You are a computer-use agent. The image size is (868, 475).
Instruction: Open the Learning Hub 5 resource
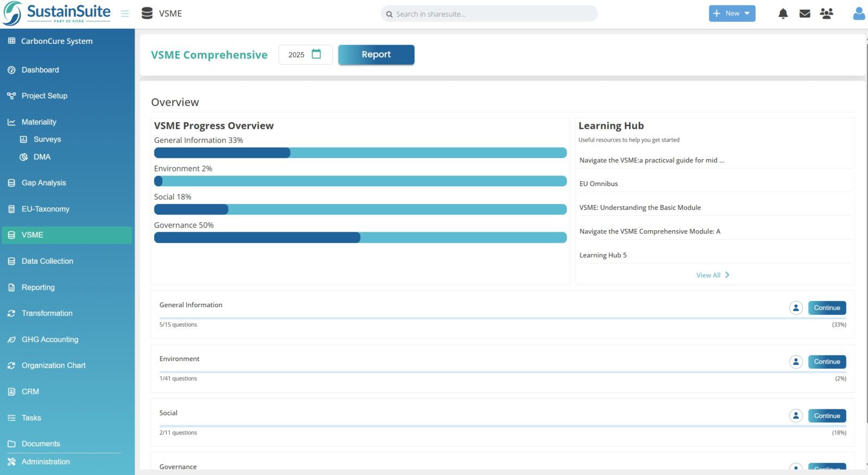(x=603, y=255)
